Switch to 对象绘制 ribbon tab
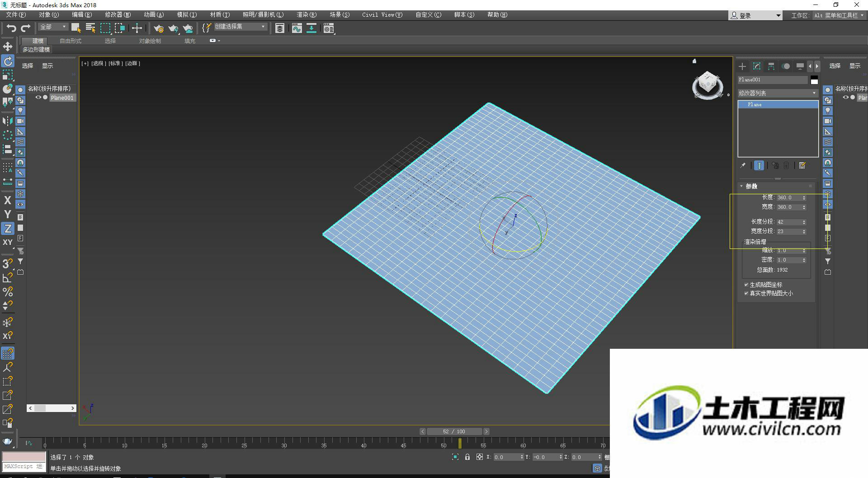Image resolution: width=868 pixels, height=478 pixels. [x=150, y=41]
